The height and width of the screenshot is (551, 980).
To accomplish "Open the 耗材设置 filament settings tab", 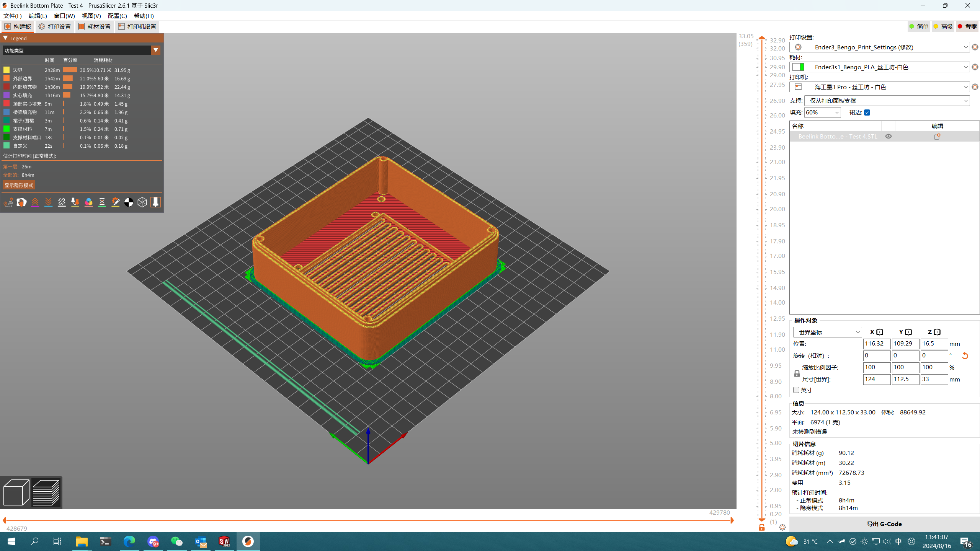I will tap(95, 26).
